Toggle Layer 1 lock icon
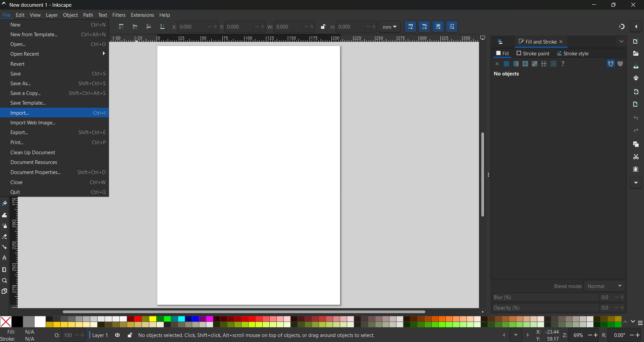The width and height of the screenshot is (644, 342). click(130, 335)
